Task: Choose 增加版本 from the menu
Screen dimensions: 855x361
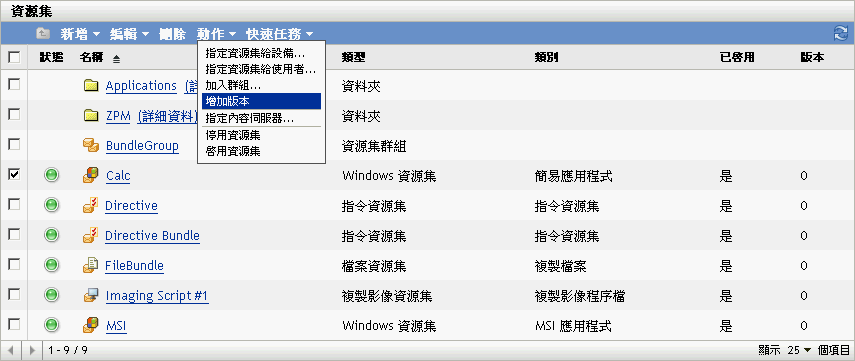Action: pos(261,101)
